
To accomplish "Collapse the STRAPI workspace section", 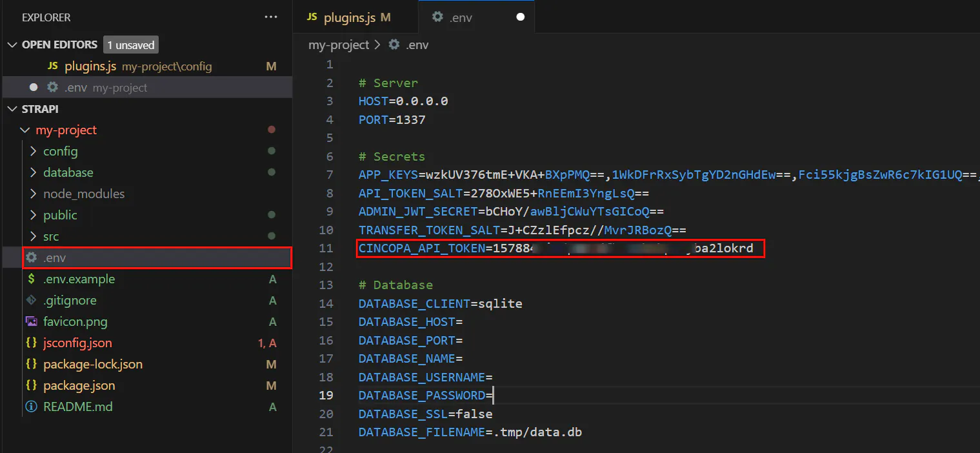I will tap(12, 109).
